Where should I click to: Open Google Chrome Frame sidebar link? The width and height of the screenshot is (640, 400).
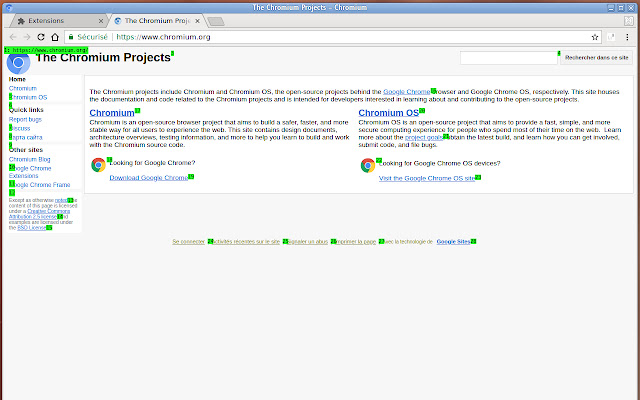tap(40, 184)
